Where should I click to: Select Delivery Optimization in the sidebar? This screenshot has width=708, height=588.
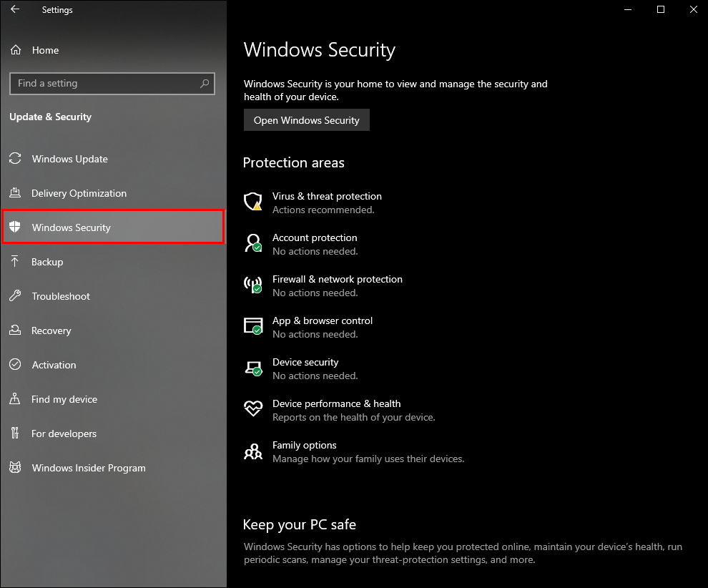pos(79,193)
